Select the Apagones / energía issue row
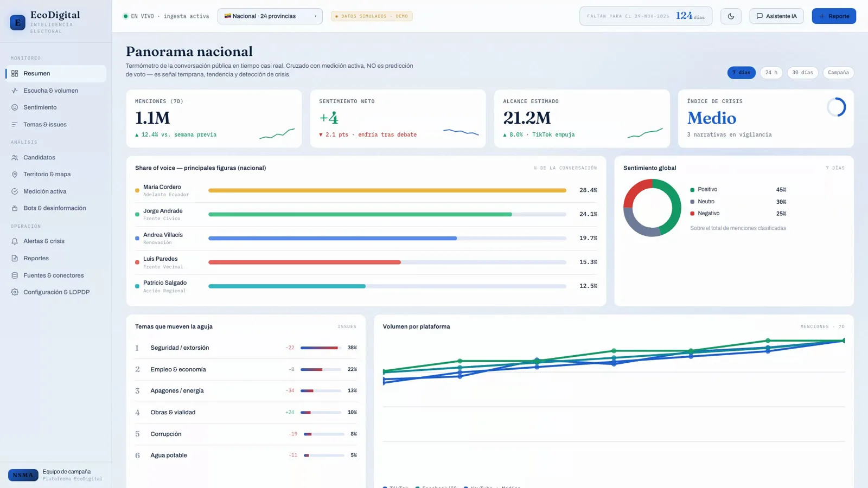This screenshot has height=488, width=868. point(246,391)
